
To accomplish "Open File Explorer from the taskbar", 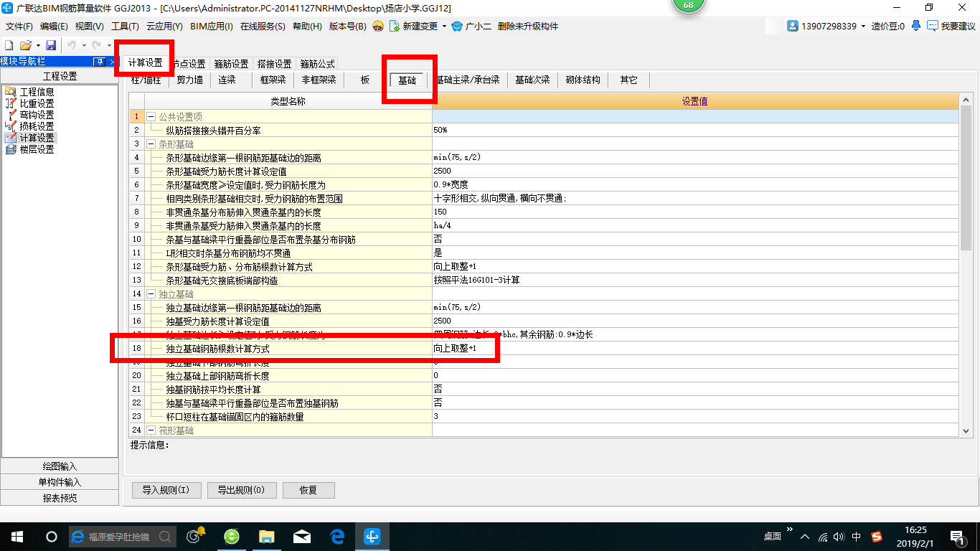I will [x=267, y=536].
